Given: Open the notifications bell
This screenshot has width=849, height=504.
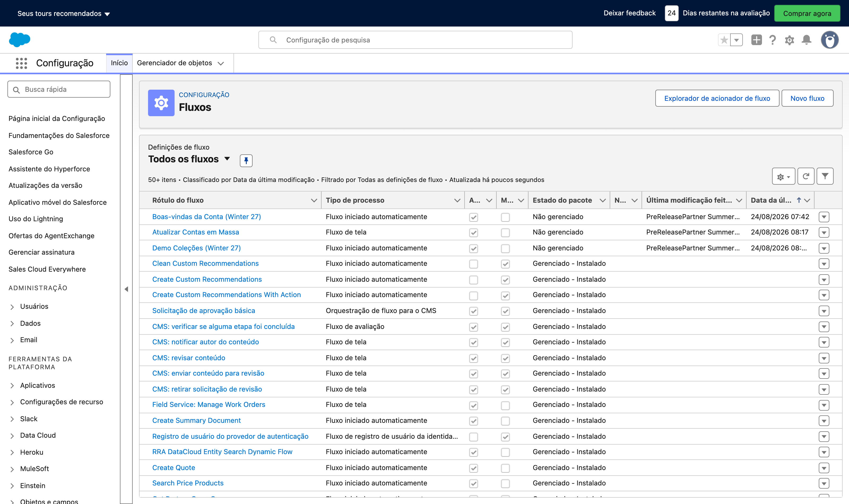Looking at the screenshot, I should 807,40.
